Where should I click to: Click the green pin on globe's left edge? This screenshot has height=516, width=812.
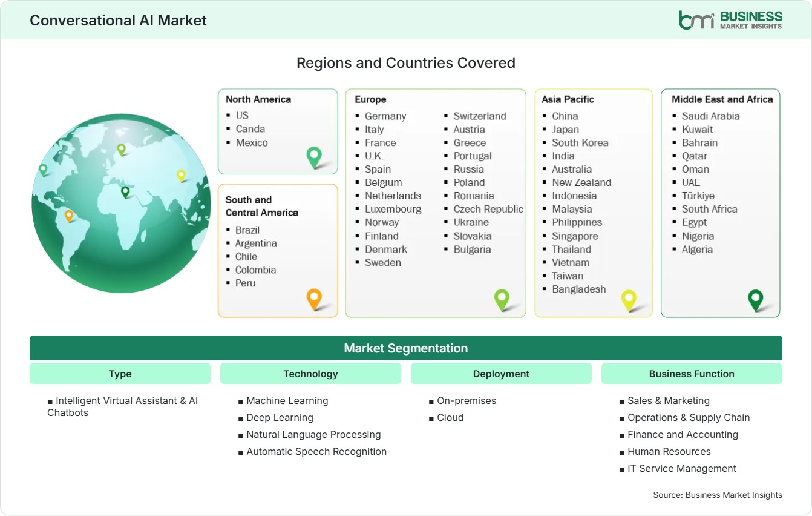tap(43, 170)
